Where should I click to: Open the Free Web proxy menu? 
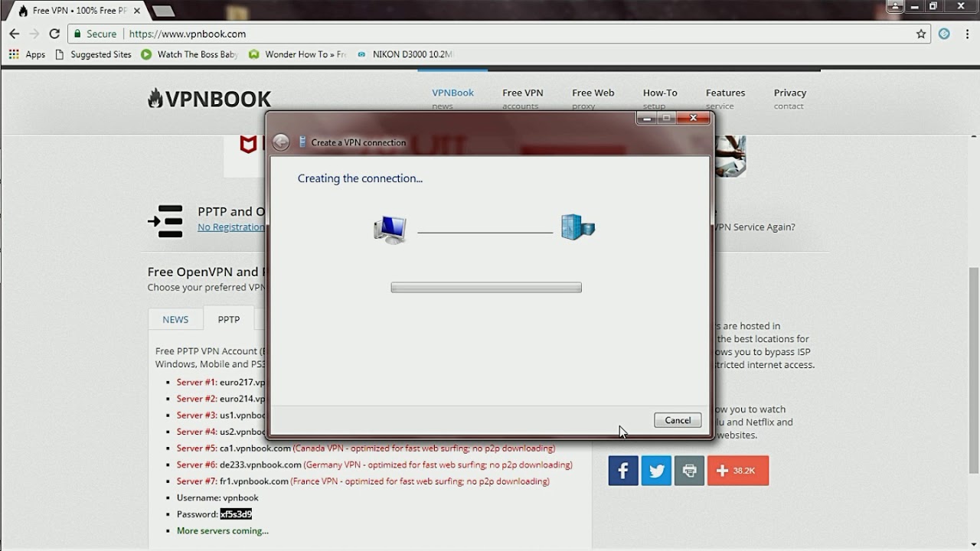593,98
